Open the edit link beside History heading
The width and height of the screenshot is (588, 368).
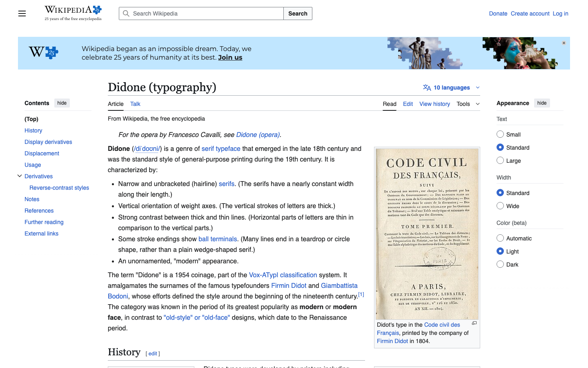click(x=152, y=353)
